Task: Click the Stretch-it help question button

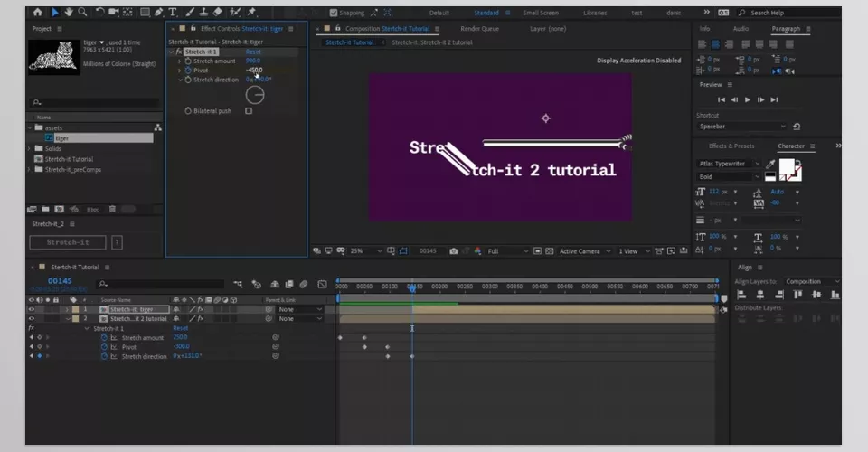Action: 117,242
